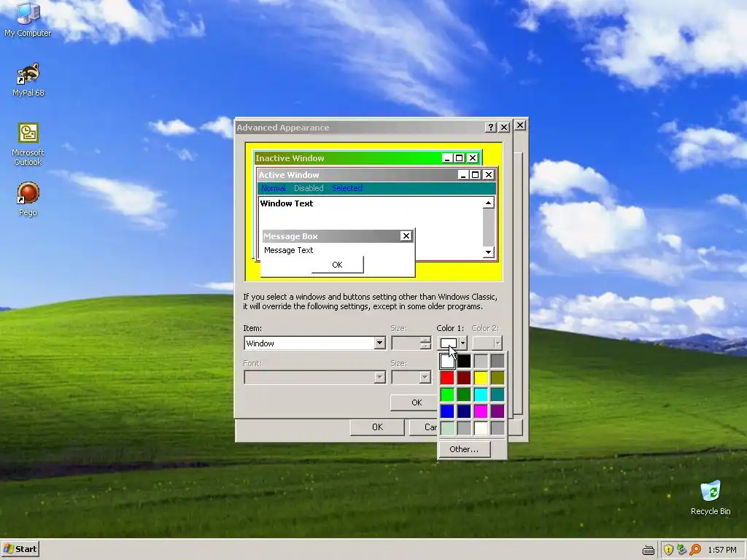Click the on-screen keyboard taskbar icon
Viewport: 747px width, 560px height.
pyautogui.click(x=649, y=550)
